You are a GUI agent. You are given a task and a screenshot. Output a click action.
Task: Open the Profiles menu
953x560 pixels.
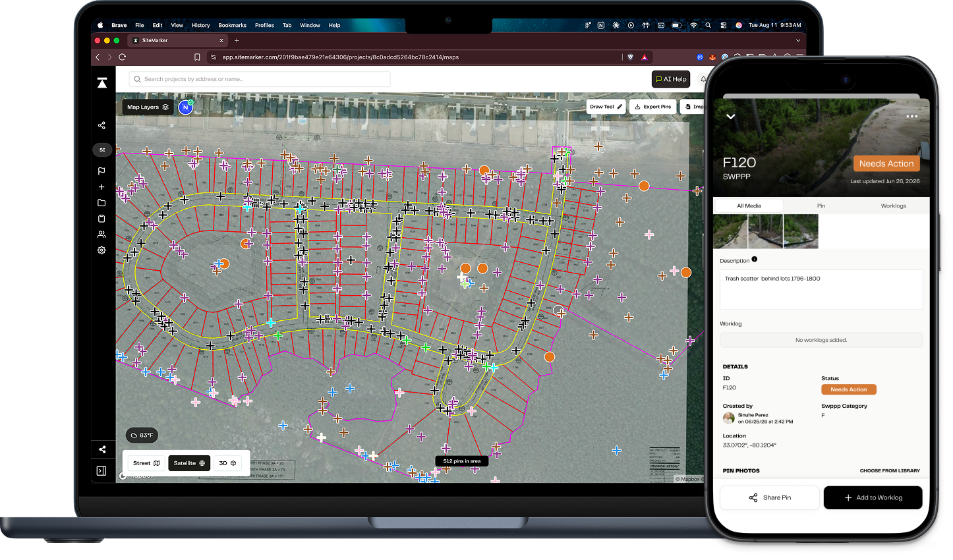click(x=264, y=25)
